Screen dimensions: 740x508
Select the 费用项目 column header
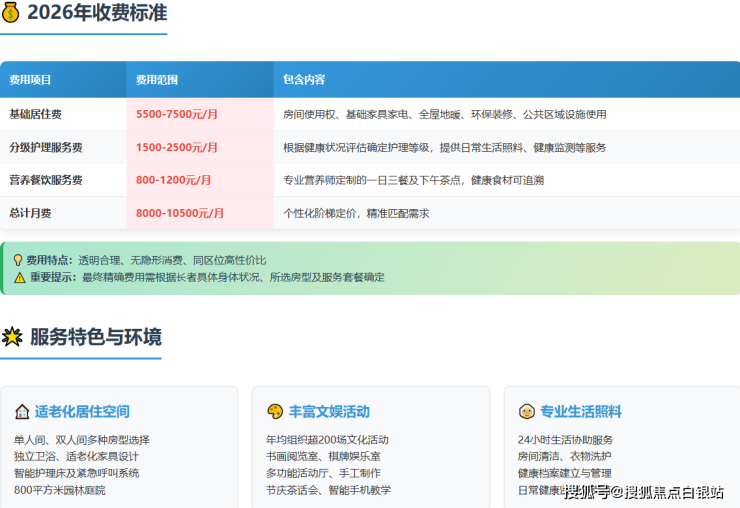pyautogui.click(x=30, y=80)
